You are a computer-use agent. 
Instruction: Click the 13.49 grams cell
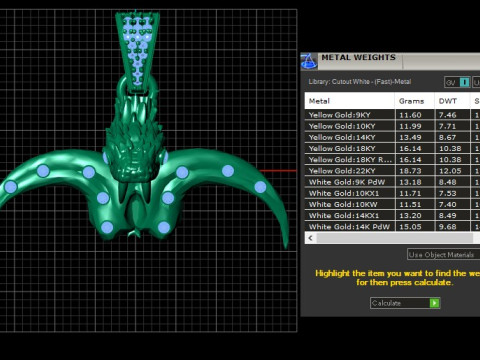(415, 137)
